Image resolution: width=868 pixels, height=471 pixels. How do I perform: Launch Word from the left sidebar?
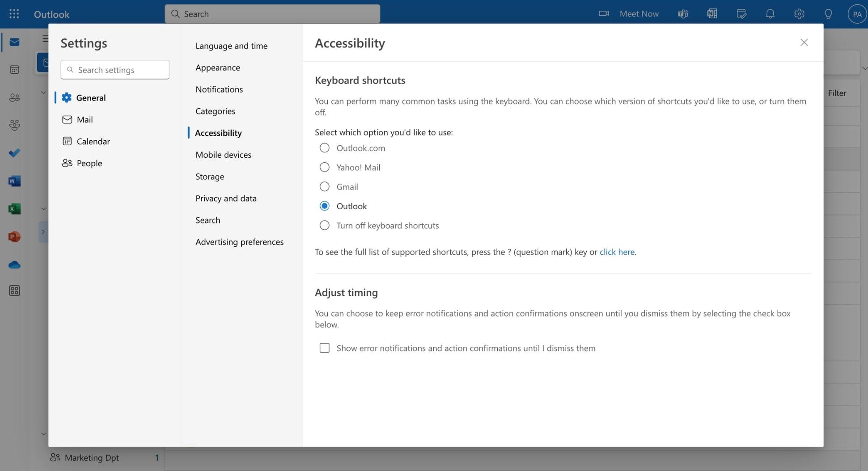pyautogui.click(x=14, y=181)
